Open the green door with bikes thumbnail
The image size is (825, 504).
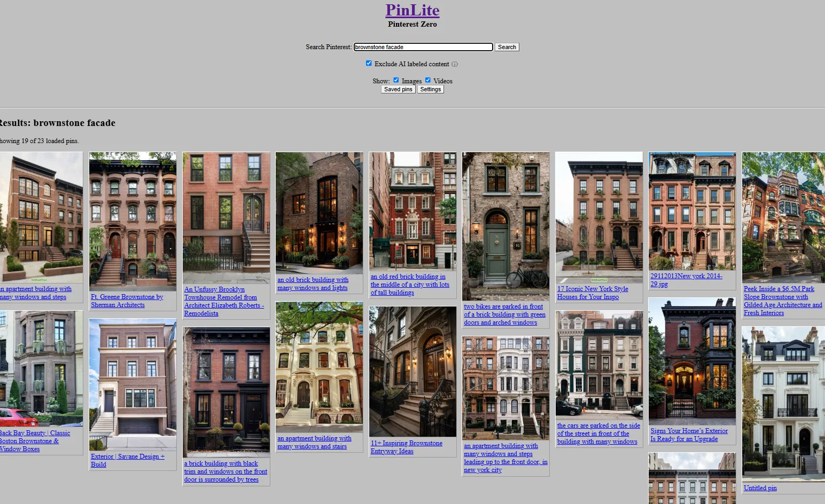tap(505, 226)
